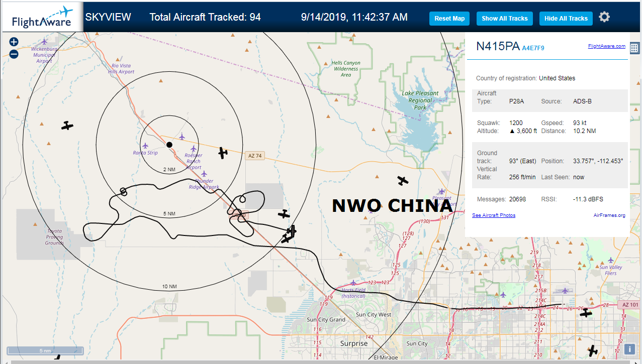The image size is (642, 364).
Task: Click Wickenburg Municipal Airport icon
Action: [x=44, y=41]
